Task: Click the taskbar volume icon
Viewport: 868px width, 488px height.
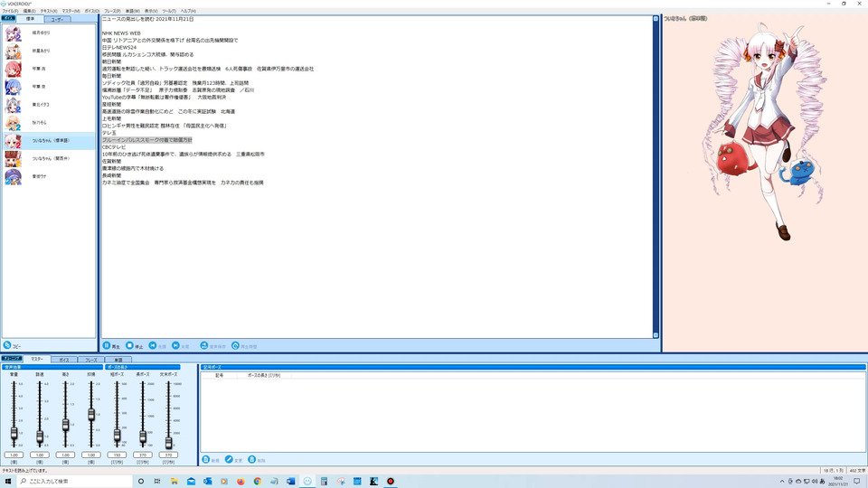Action: [x=815, y=482]
